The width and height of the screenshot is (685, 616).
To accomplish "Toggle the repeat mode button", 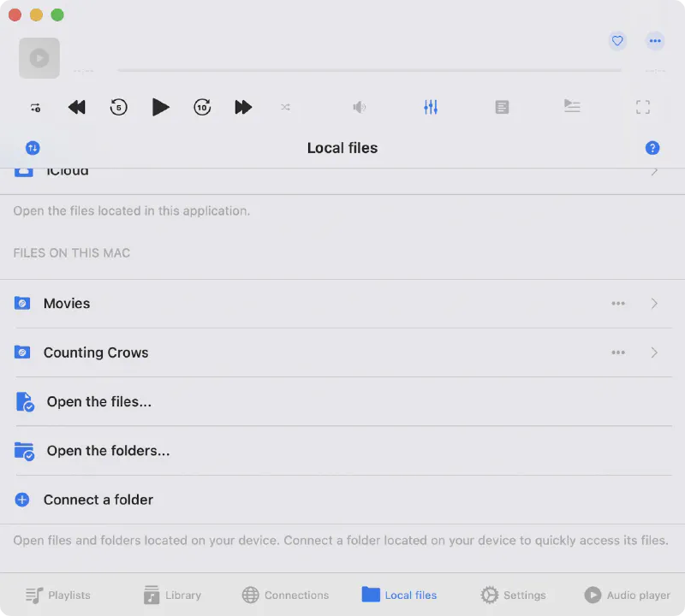I will coord(35,107).
